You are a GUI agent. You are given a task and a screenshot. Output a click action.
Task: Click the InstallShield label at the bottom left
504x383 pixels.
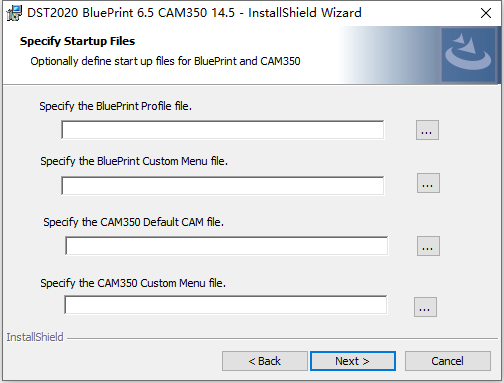35,337
